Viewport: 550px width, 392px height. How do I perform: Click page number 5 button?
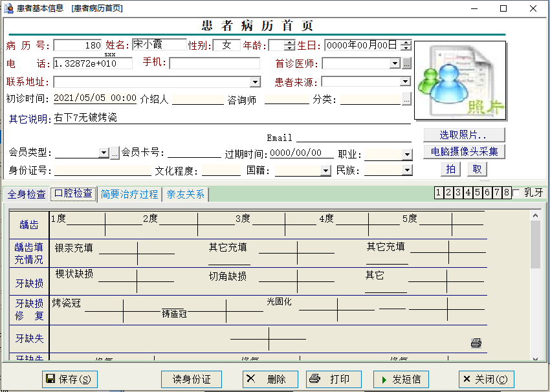coord(478,192)
